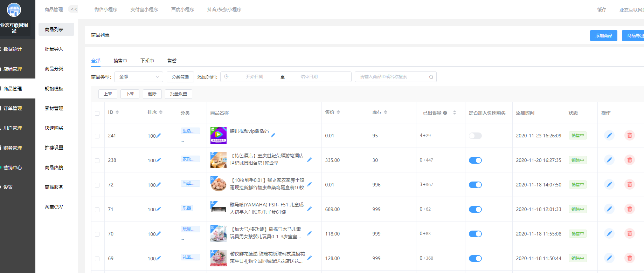The height and width of the screenshot is (273, 644).
Task: Open 淘宝CSV in the submenu
Action: coord(54,207)
